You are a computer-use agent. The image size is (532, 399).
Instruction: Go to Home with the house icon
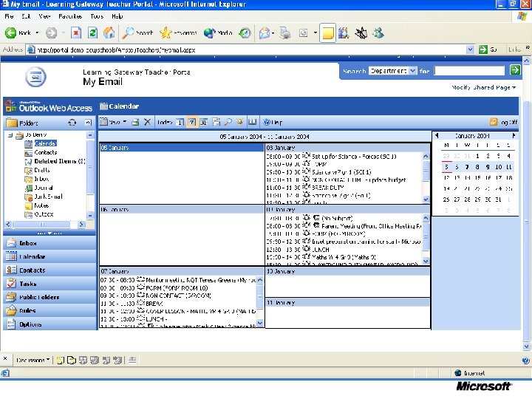pyautogui.click(x=109, y=33)
